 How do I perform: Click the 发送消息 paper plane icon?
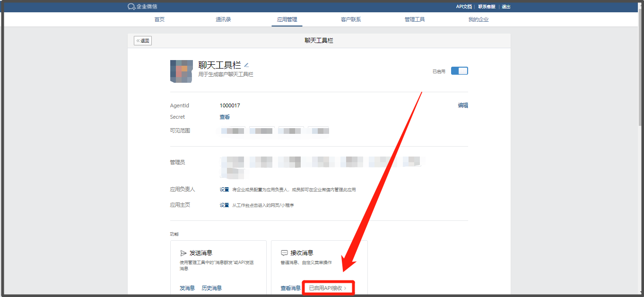coord(183,253)
